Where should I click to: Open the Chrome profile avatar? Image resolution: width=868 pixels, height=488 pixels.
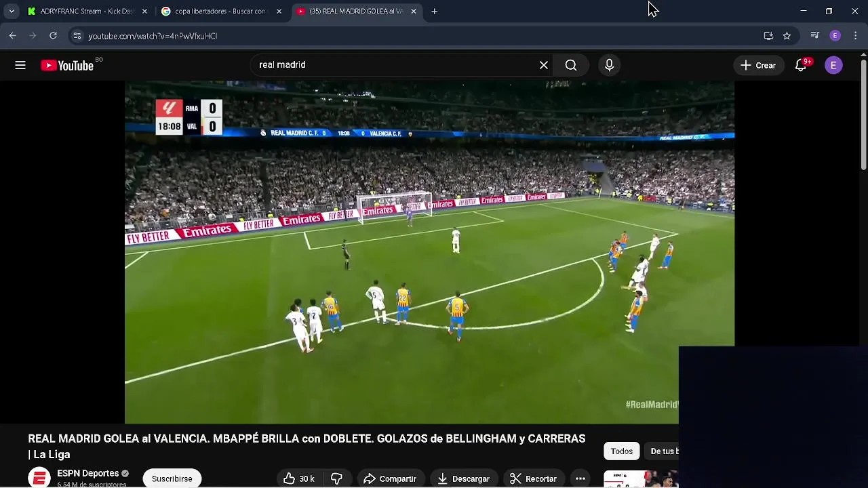(835, 36)
